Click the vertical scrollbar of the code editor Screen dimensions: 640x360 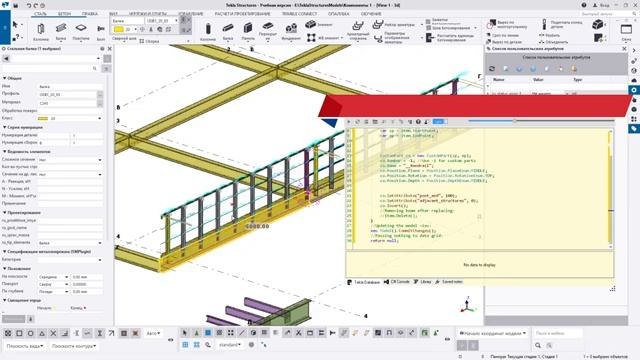[611, 188]
